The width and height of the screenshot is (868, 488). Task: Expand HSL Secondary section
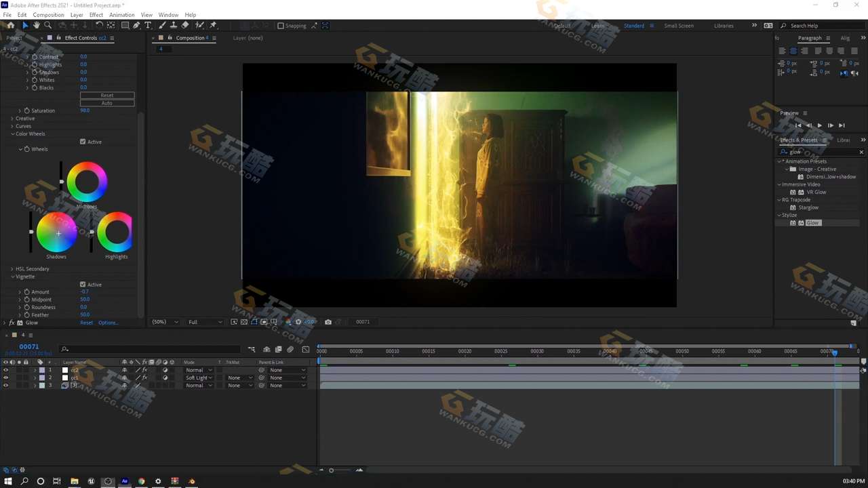coord(12,269)
